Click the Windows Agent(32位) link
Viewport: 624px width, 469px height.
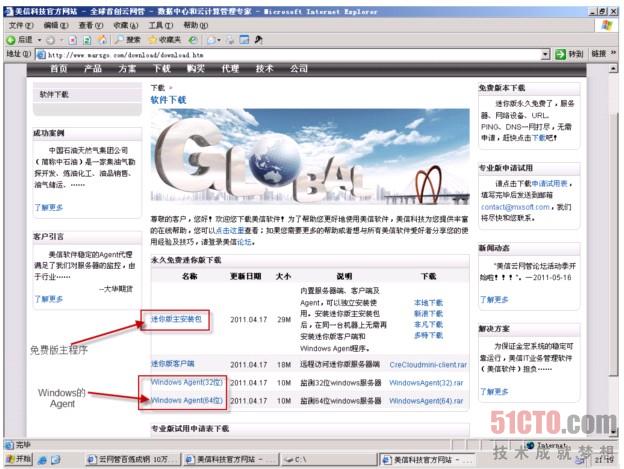(186, 382)
